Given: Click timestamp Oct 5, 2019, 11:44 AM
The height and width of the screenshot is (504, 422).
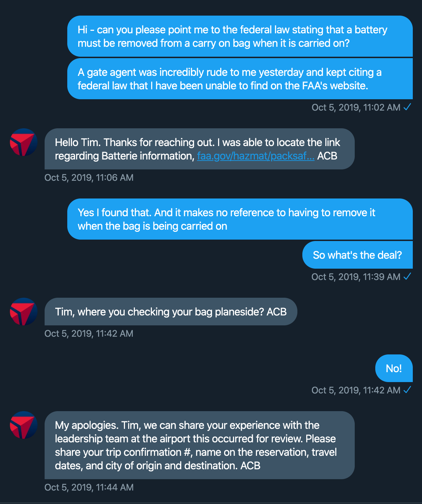Looking at the screenshot, I should coord(89,487).
